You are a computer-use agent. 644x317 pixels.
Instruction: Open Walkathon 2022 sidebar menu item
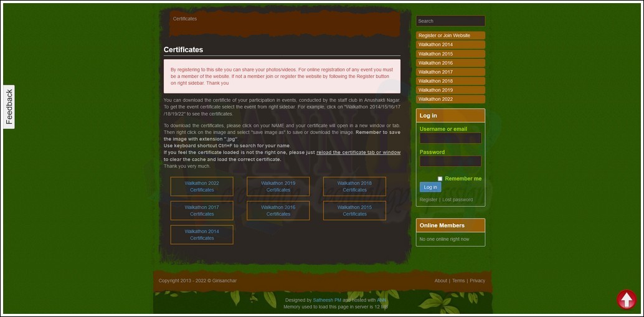coord(450,99)
